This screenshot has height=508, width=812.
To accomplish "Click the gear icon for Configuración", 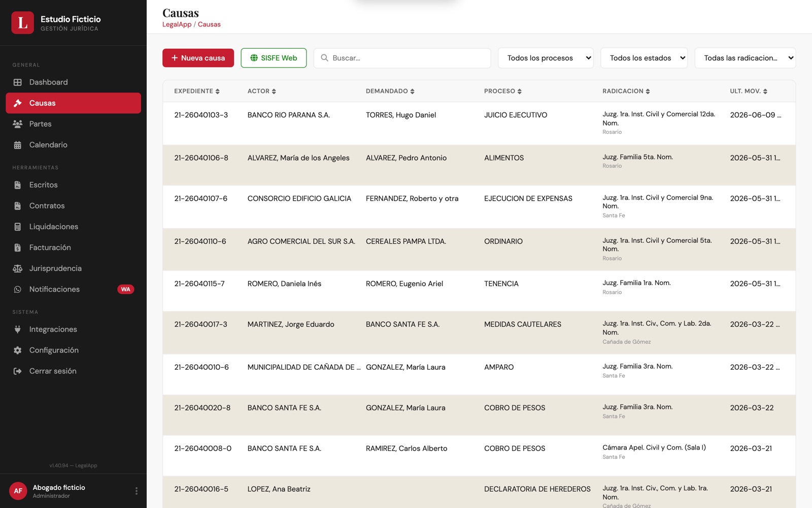I will pos(18,350).
